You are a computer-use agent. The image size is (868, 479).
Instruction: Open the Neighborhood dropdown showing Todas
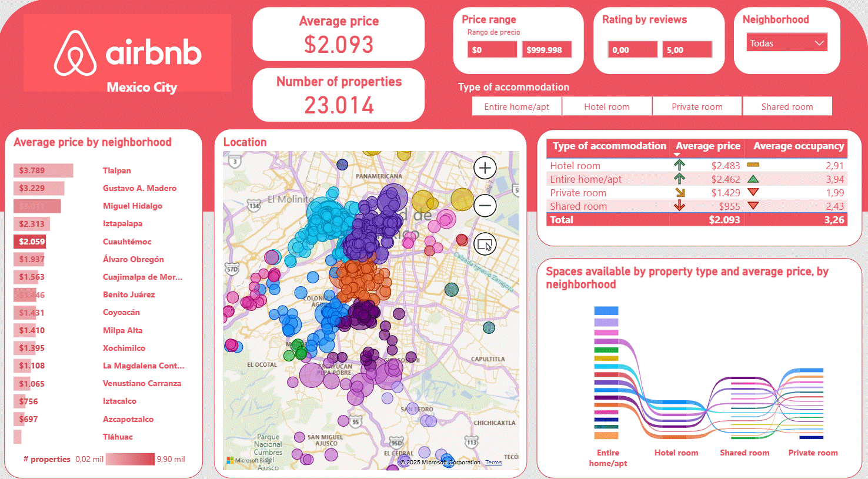point(786,42)
